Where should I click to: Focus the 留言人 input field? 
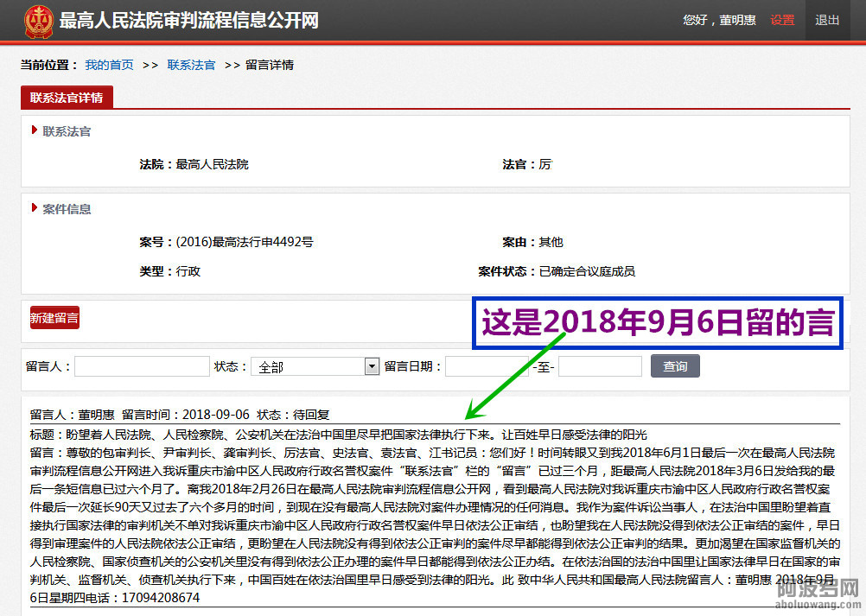(x=142, y=366)
